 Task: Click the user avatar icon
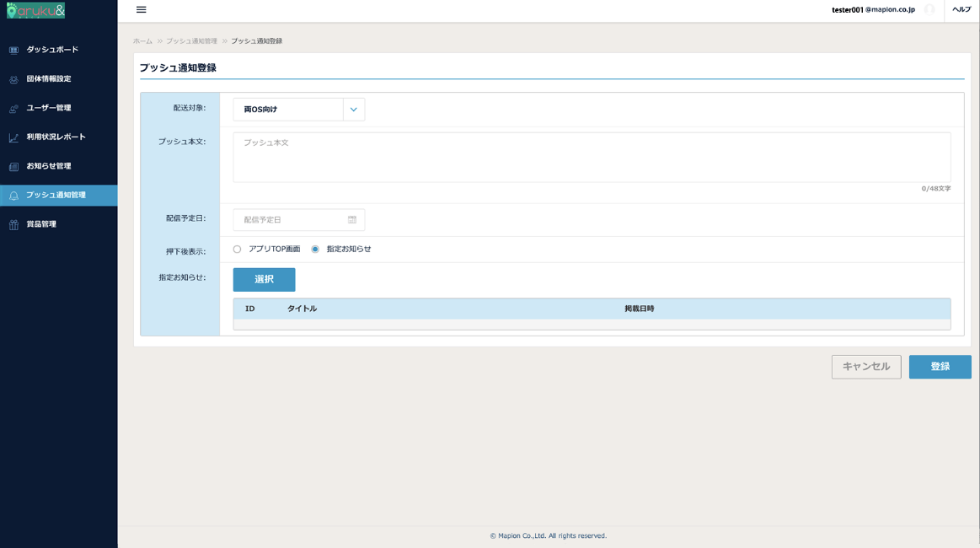[x=929, y=10]
